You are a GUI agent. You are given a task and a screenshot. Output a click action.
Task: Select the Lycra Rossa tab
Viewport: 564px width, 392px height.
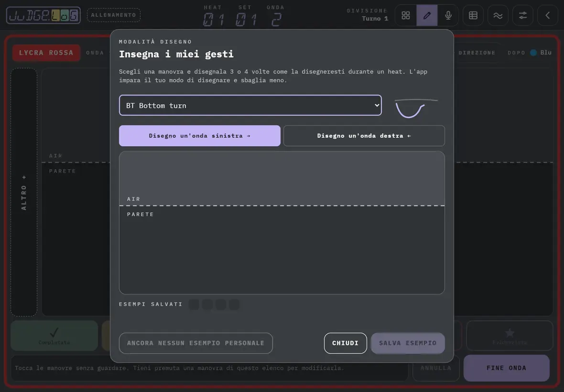(46, 53)
